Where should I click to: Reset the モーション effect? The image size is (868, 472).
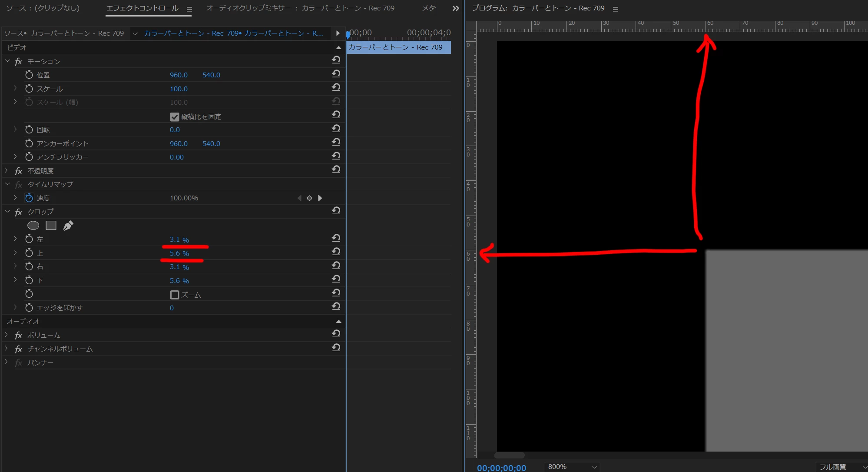click(x=336, y=60)
